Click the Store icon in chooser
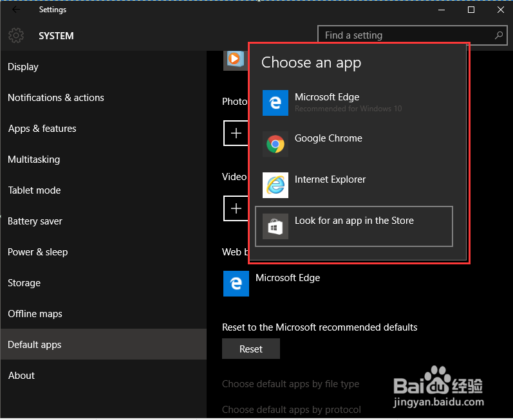The image size is (513, 420). tap(275, 226)
